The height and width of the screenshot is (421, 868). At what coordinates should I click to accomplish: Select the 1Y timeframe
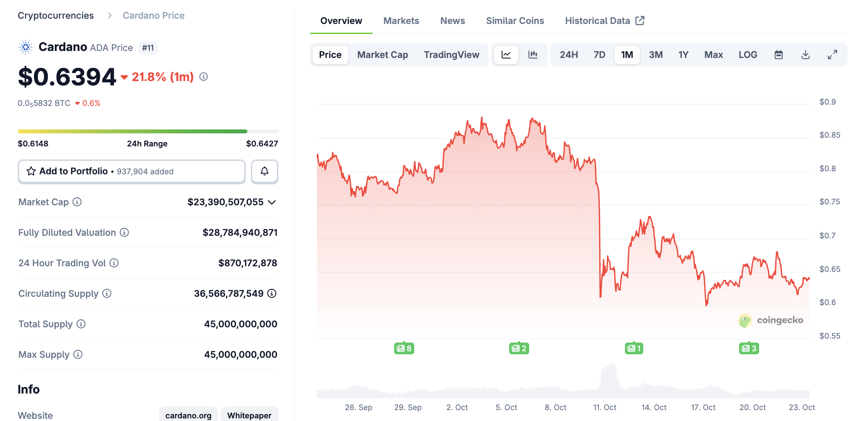pyautogui.click(x=682, y=54)
